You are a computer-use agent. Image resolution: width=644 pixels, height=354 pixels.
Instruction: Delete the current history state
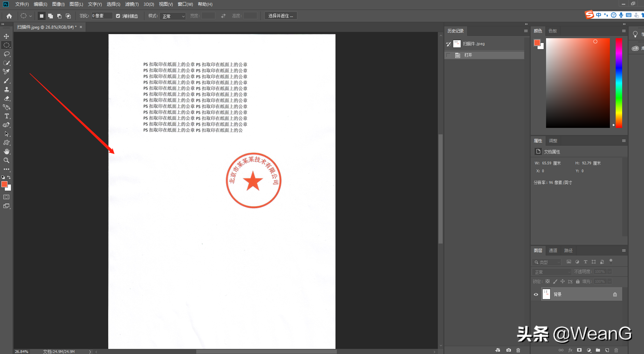tap(518, 350)
